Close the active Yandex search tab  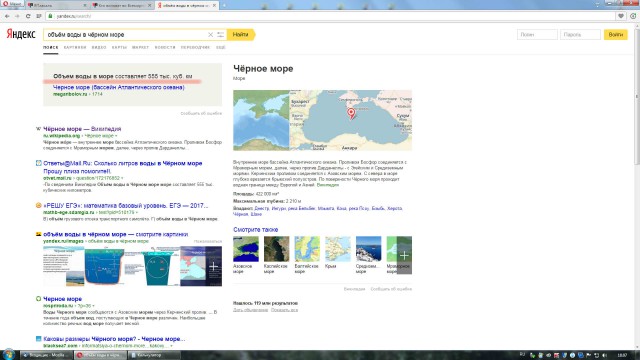click(214, 5)
